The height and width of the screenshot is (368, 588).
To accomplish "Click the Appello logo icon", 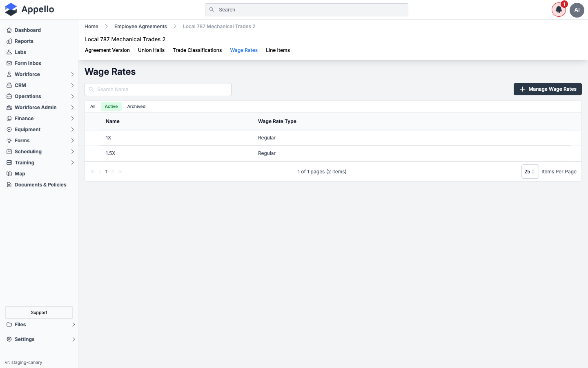I will tap(11, 9).
